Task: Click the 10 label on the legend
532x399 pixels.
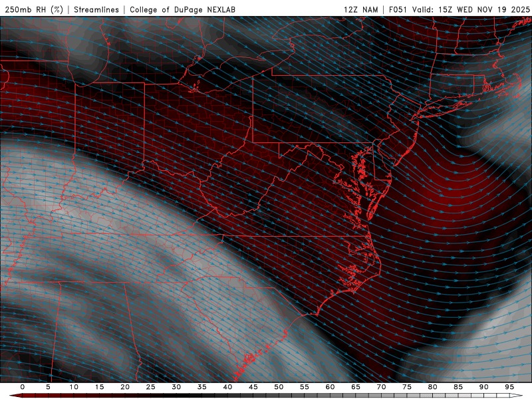Action: 74,387
